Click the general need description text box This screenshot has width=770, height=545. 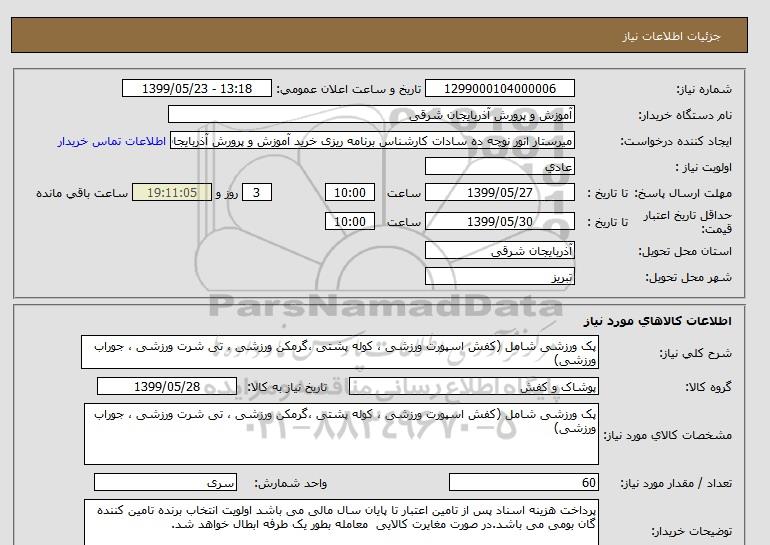pyautogui.click(x=340, y=353)
